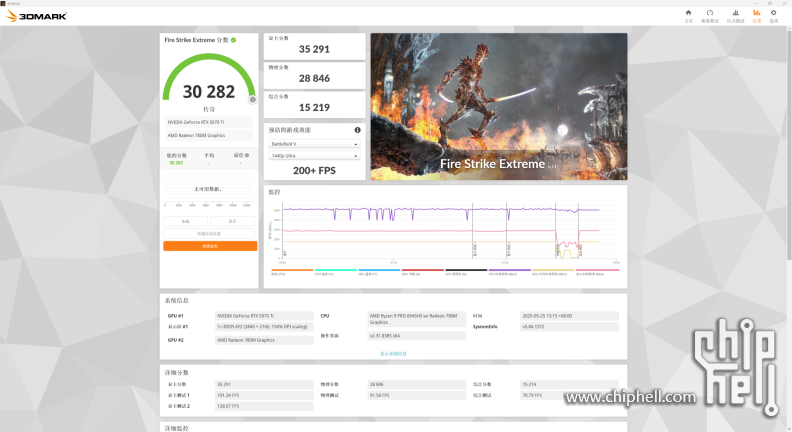This screenshot has width=792, height=432.
Task: Click the GPU #2 Radeon 780M value
Action: (x=264, y=340)
